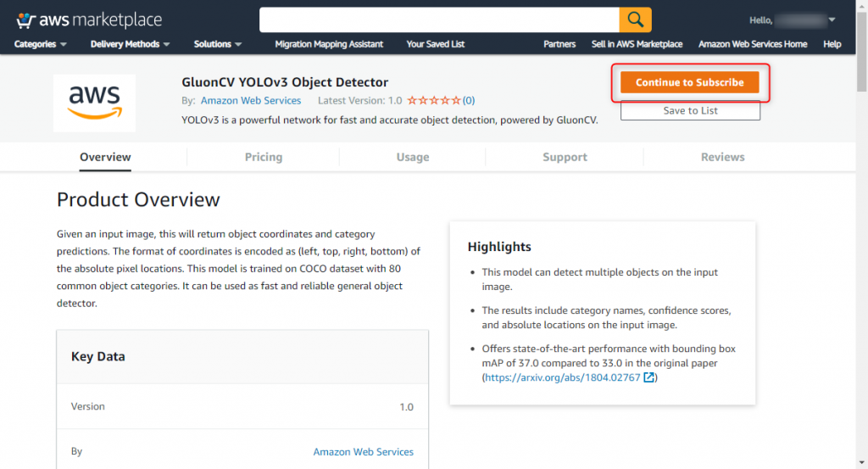Click the Product Overview heading

coord(138,199)
